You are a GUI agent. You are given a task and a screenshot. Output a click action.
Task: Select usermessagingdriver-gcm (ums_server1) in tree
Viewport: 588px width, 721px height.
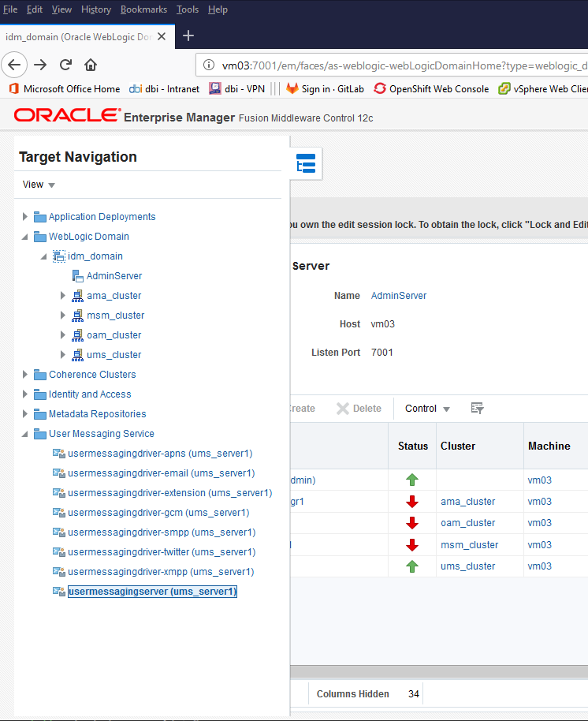click(x=158, y=513)
